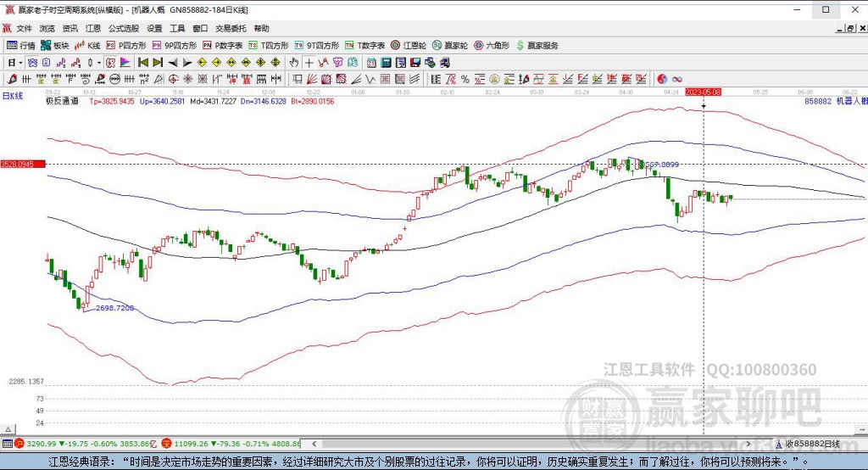Open the 帮助 menu
Image resolution: width=868 pixels, height=470 pixels.
point(261,28)
